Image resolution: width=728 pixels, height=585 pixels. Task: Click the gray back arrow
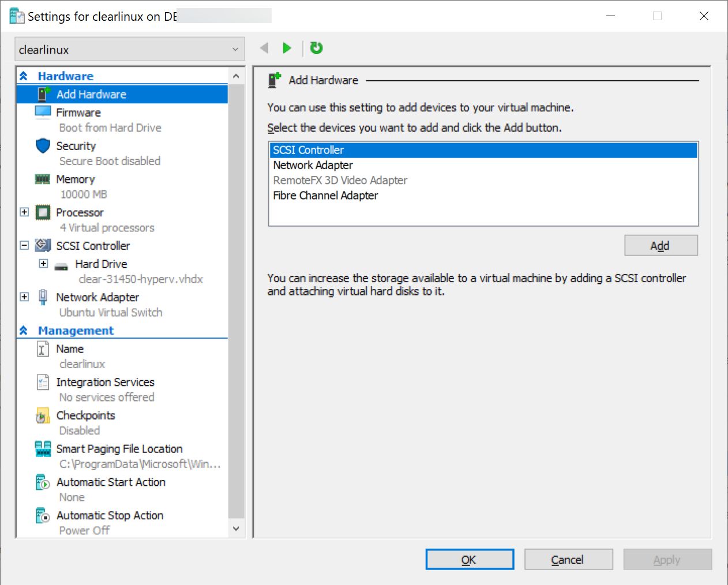tap(264, 48)
